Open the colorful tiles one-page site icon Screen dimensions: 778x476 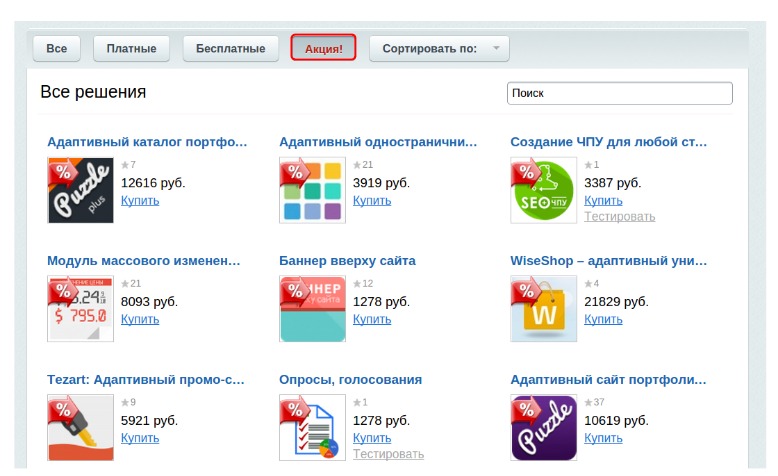coord(312,190)
